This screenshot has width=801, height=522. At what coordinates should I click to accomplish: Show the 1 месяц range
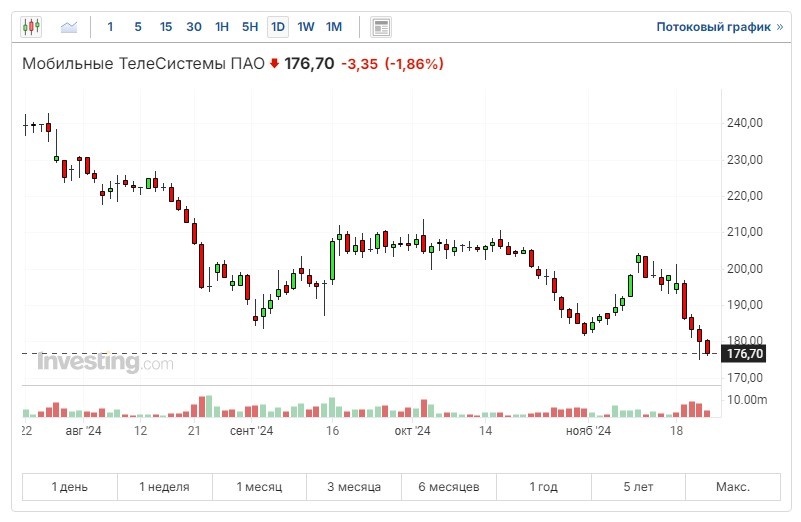click(x=259, y=487)
